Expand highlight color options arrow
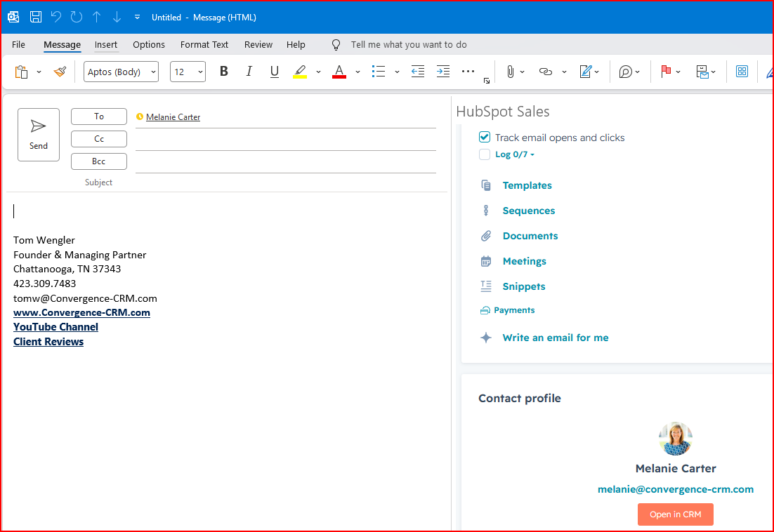The width and height of the screenshot is (774, 532). tap(318, 72)
